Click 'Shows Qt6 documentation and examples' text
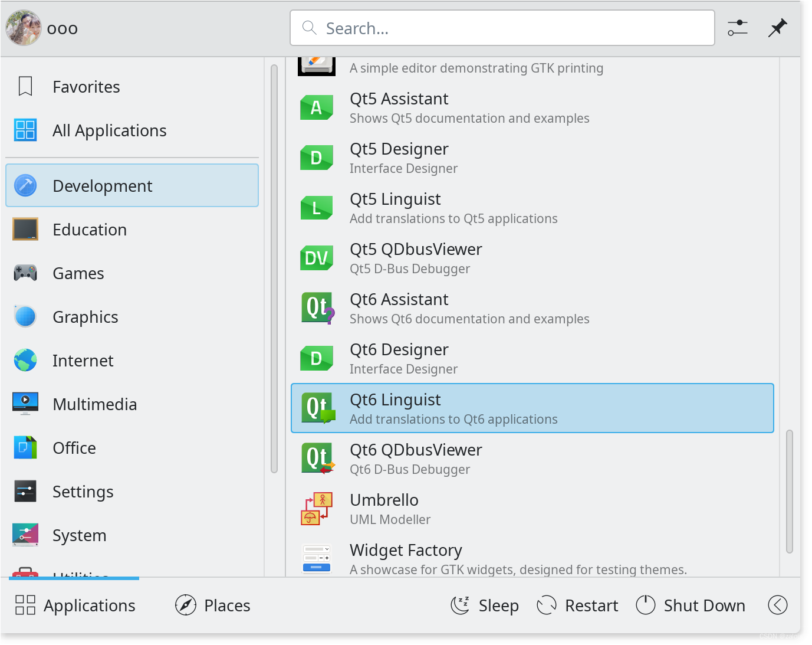This screenshot has width=812, height=645. (469, 319)
